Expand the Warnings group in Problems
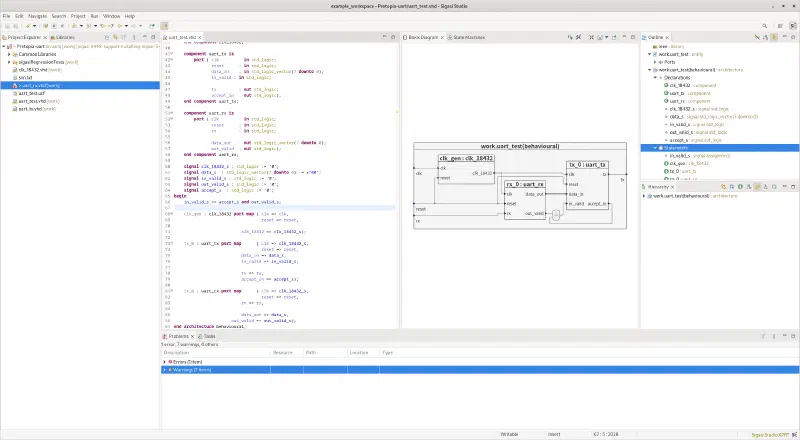This screenshot has height=440, width=800. click(164, 370)
